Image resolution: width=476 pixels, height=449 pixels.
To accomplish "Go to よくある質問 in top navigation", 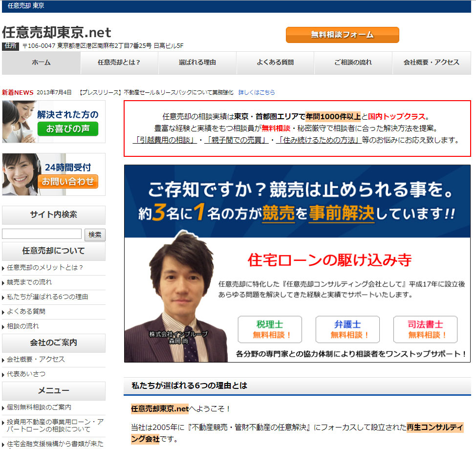I will [275, 63].
